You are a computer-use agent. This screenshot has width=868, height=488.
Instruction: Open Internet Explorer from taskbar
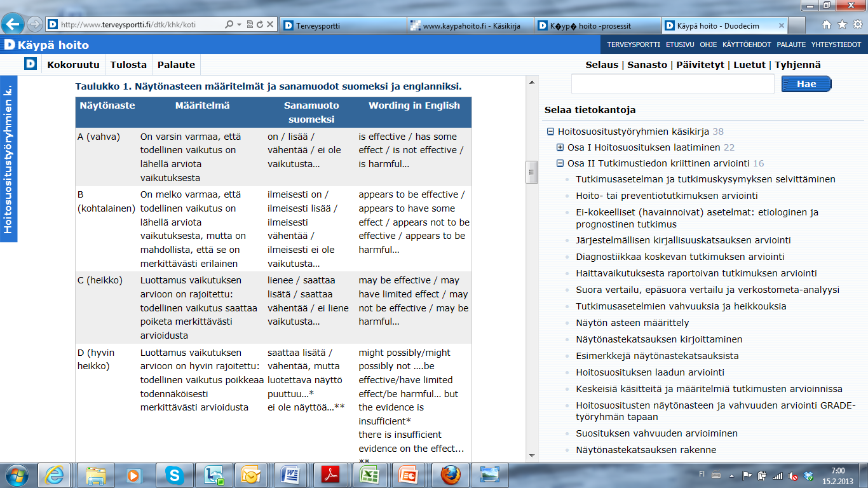coord(53,475)
